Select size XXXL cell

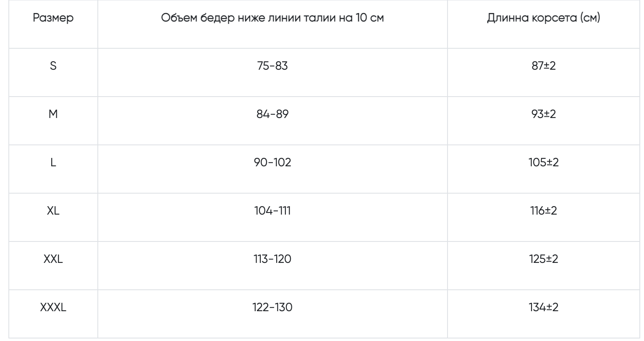(x=53, y=307)
